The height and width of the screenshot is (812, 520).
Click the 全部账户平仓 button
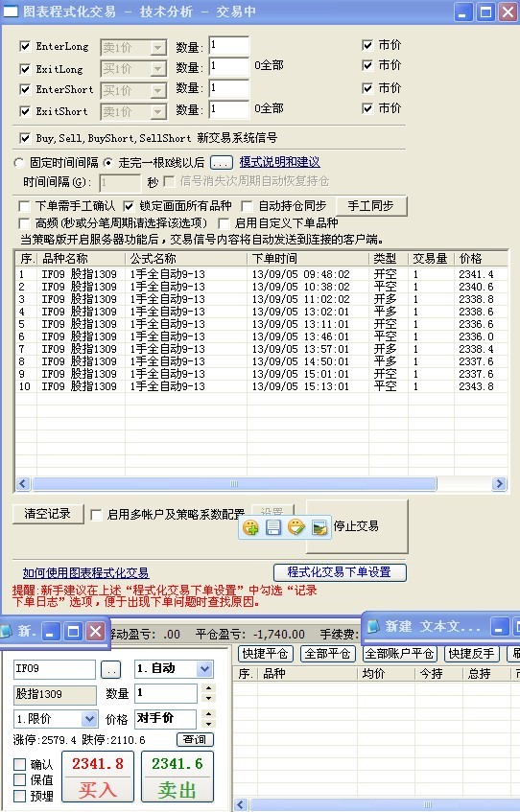click(x=400, y=654)
